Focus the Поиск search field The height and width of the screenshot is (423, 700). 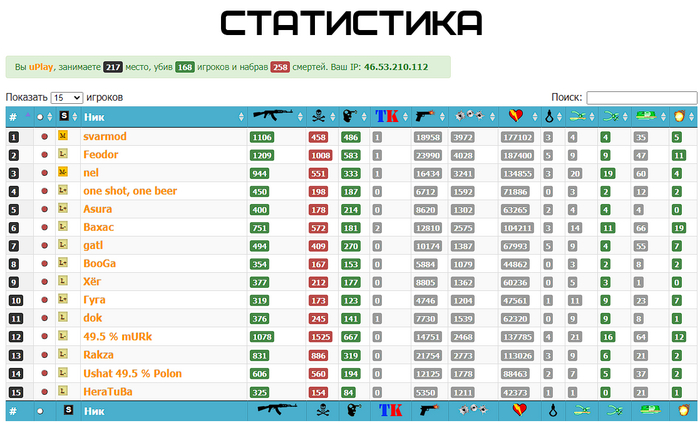coord(642,97)
